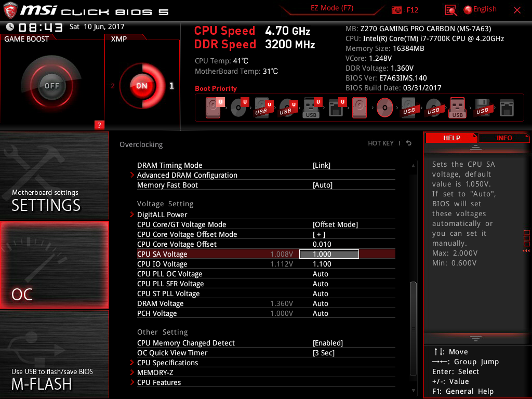Select the CPU PLL SFR Voltage Auto value
Screen dimensions: 532x399
(x=320, y=284)
